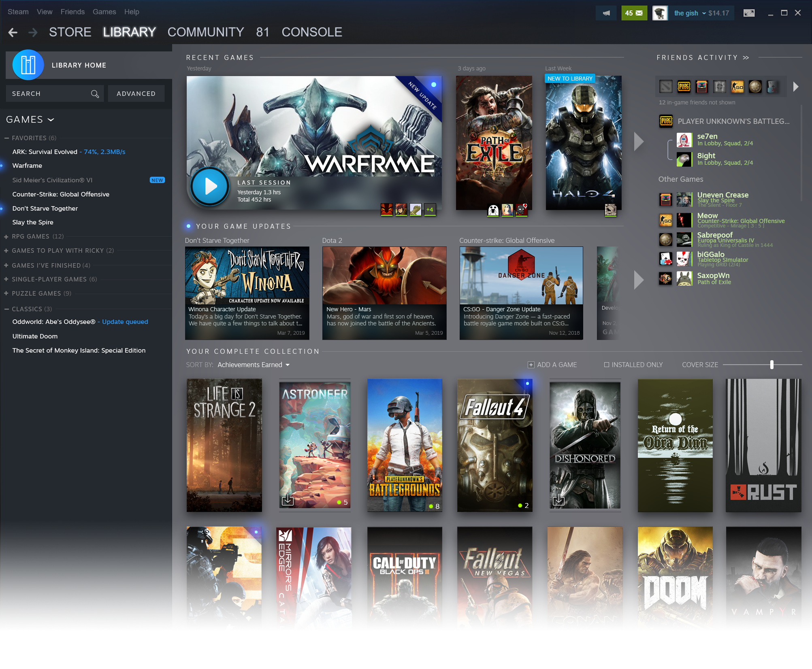Click the LIBRARY tab
Screen dimensions: 812x669
[130, 32]
